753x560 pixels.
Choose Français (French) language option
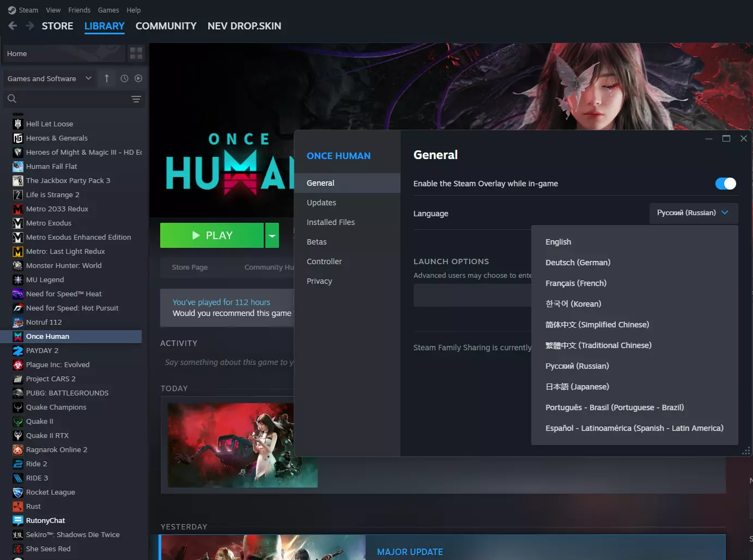click(576, 283)
